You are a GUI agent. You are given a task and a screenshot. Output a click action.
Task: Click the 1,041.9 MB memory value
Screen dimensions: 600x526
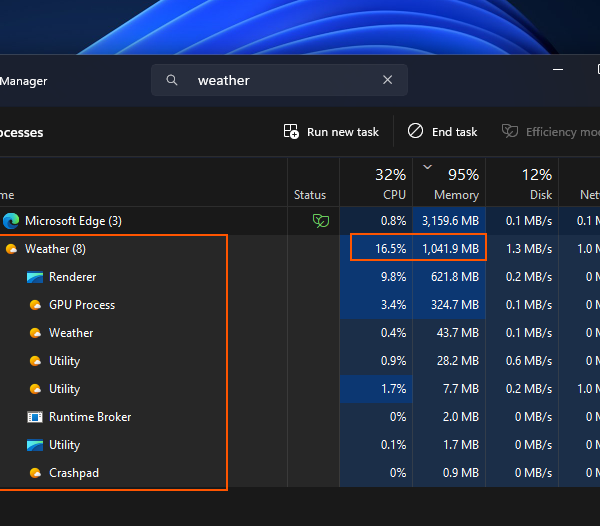point(449,249)
